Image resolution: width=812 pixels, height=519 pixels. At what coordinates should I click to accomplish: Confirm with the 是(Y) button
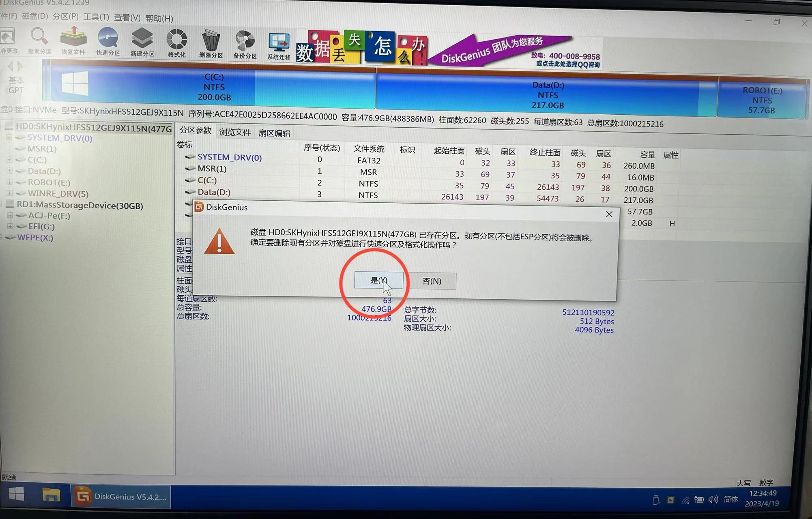point(378,280)
